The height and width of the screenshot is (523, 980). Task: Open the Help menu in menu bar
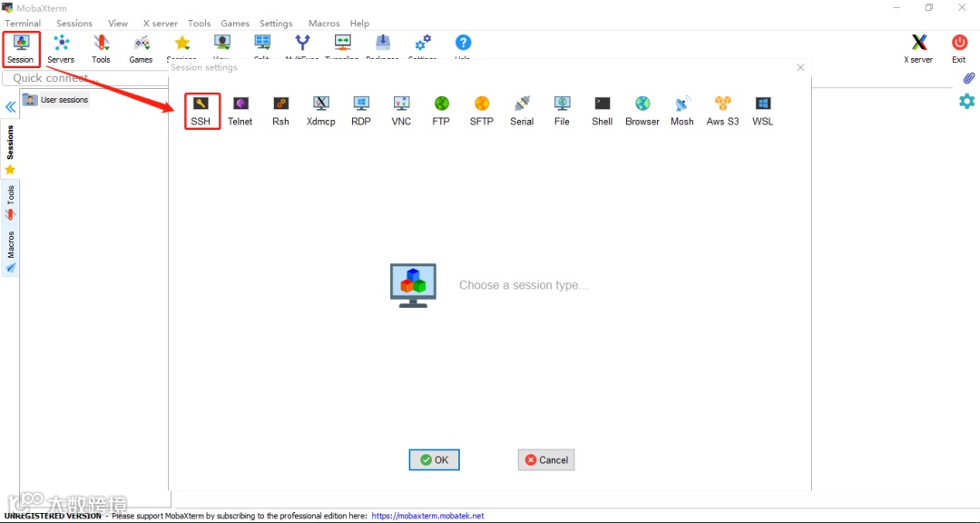click(x=360, y=23)
